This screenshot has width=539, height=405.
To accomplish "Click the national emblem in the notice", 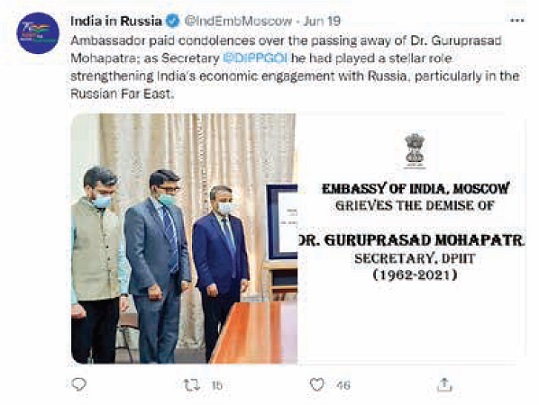I will click(x=415, y=151).
